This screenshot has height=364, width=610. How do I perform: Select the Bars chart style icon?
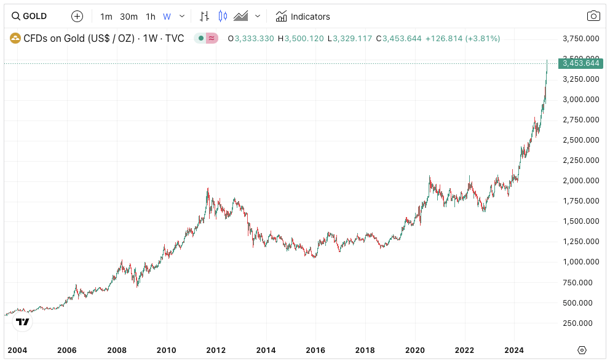click(x=205, y=16)
